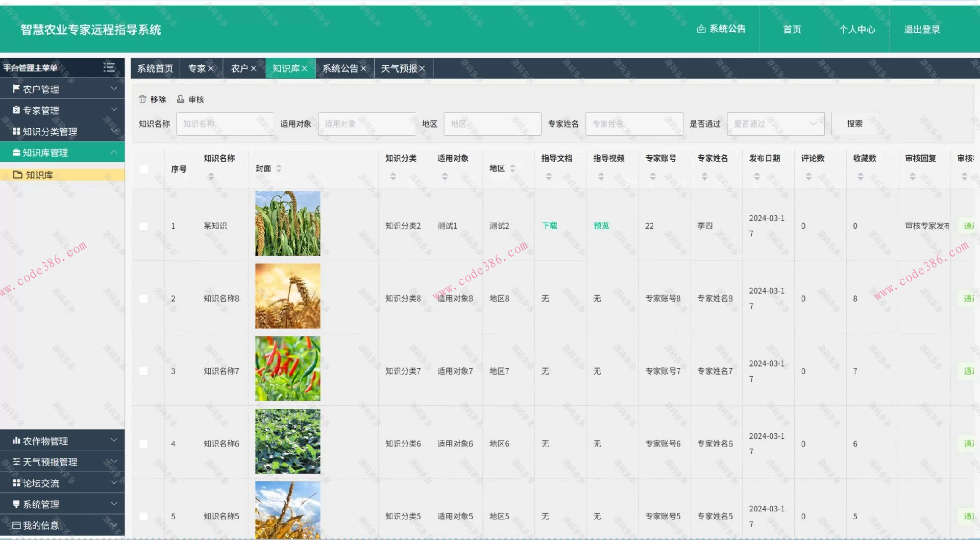The width and height of the screenshot is (980, 540).
Task: Check the select-all checkbox in table header
Action: [143, 169]
